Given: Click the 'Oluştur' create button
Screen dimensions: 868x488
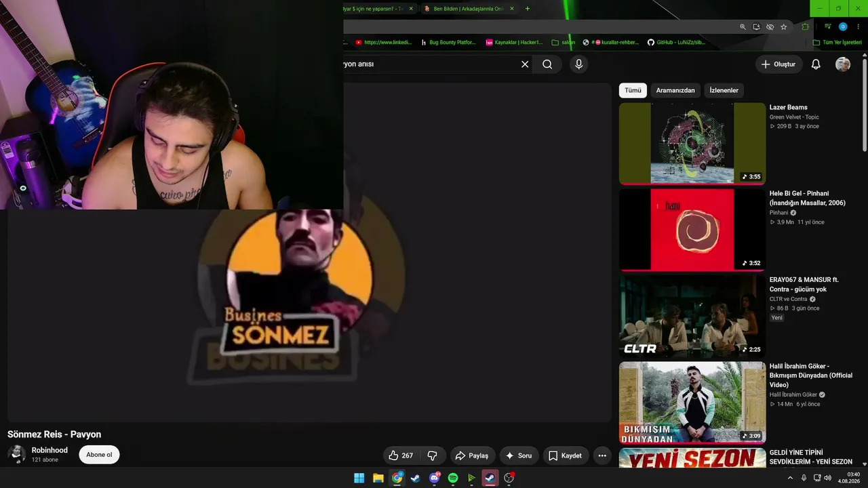Looking at the screenshot, I should [778, 64].
